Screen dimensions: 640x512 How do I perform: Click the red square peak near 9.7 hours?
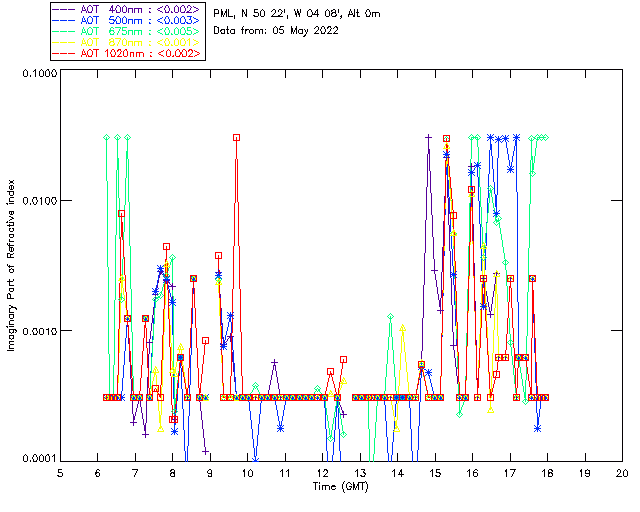236,138
